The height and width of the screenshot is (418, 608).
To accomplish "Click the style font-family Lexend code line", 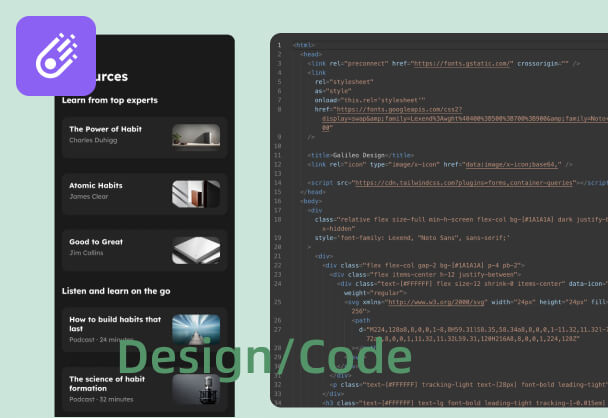I will 412,238.
